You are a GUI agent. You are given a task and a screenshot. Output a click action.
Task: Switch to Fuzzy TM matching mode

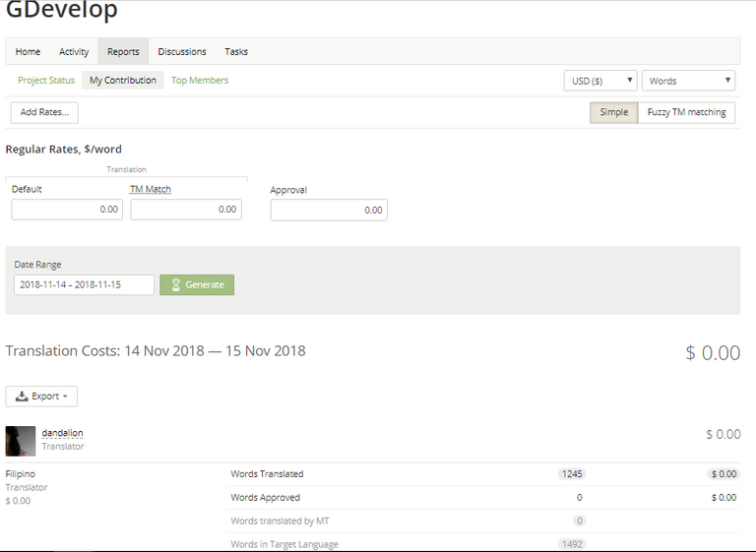tap(686, 112)
